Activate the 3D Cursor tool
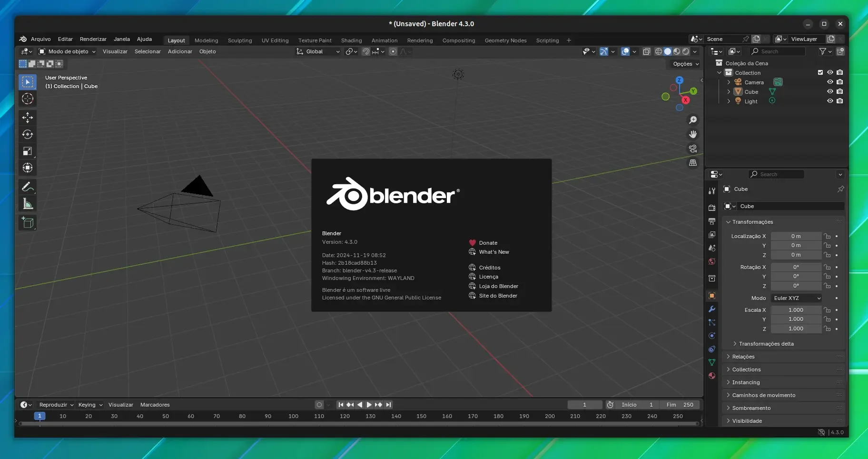 28,99
